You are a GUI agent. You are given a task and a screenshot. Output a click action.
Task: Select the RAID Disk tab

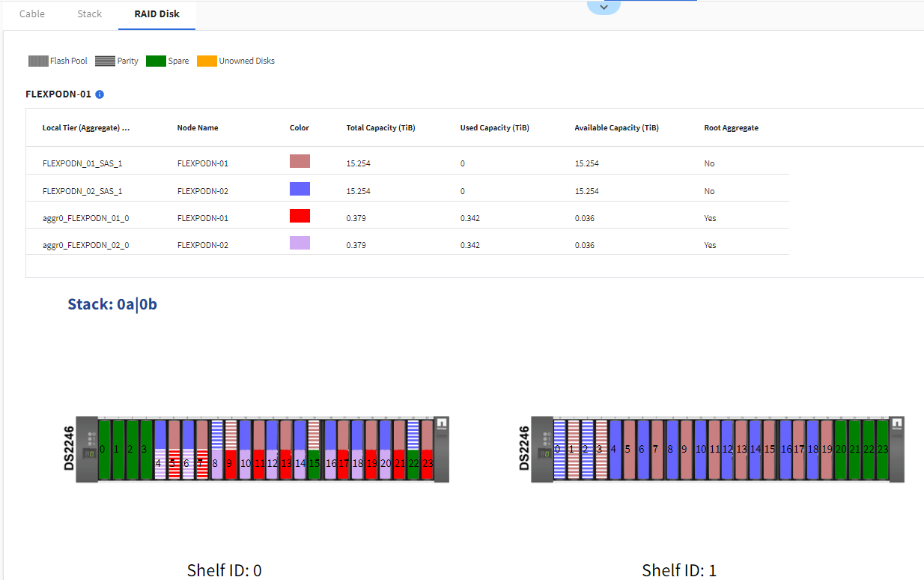156,14
